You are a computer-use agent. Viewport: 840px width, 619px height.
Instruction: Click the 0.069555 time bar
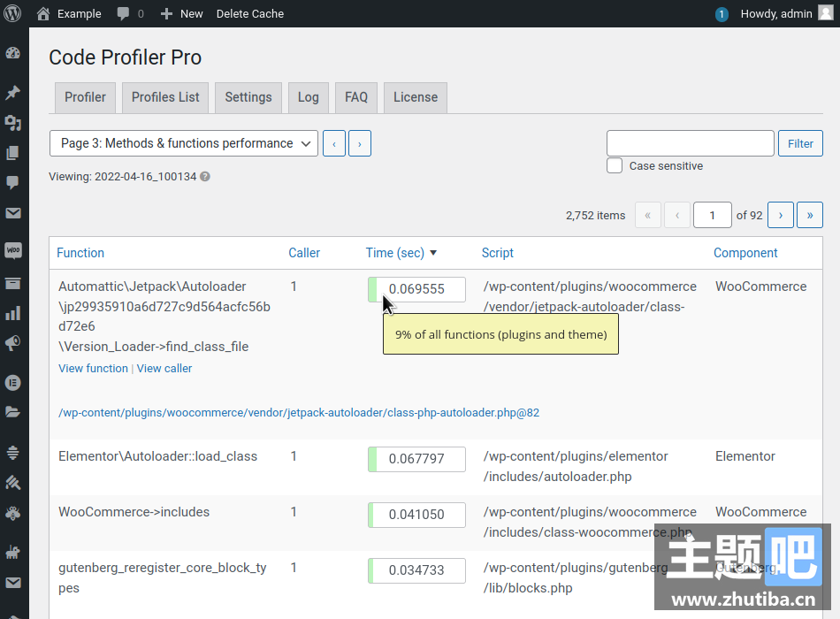[416, 289]
